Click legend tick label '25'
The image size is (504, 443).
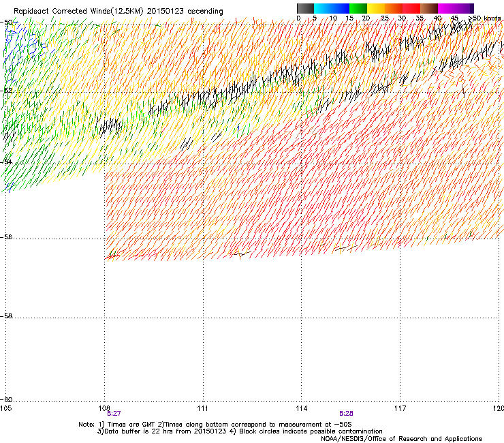coord(384,18)
